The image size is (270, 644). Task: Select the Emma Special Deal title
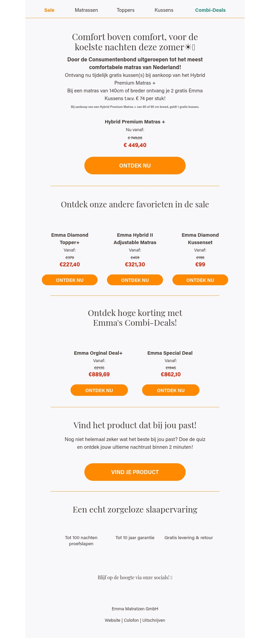point(170,353)
